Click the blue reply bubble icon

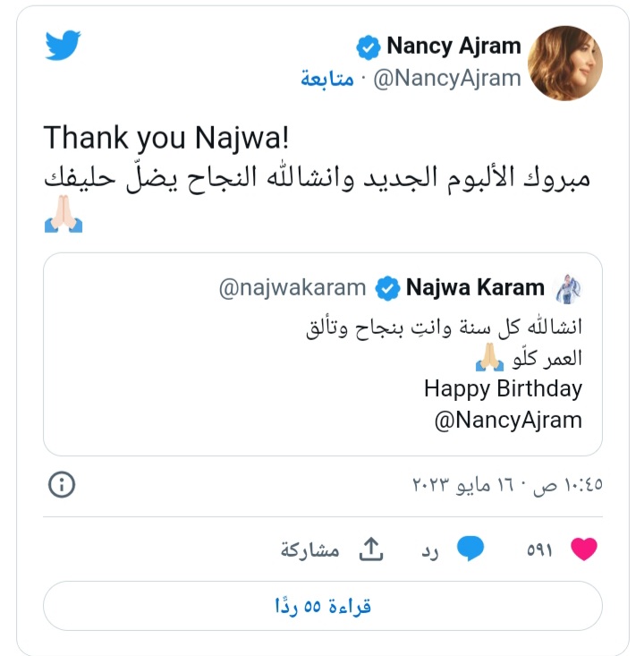[470, 550]
